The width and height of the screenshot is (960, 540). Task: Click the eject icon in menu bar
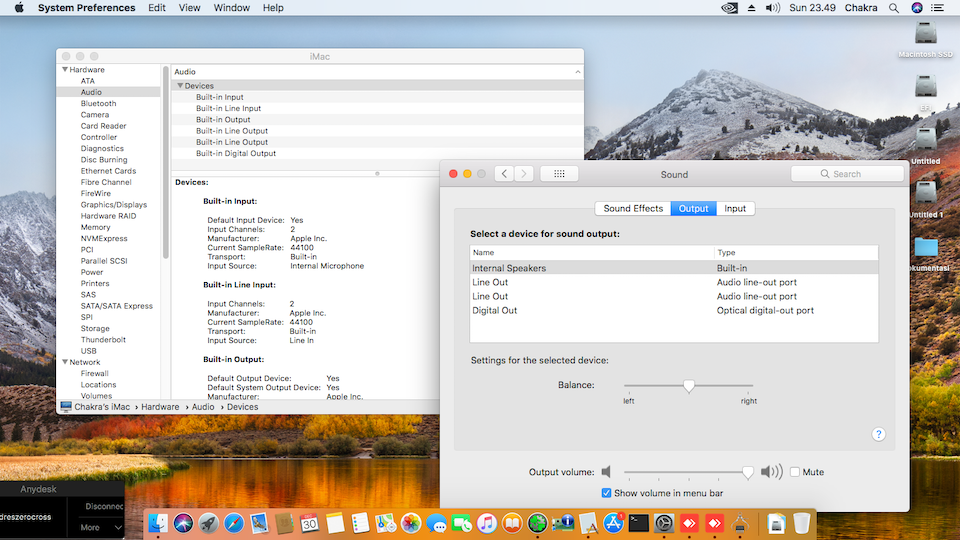click(751, 8)
